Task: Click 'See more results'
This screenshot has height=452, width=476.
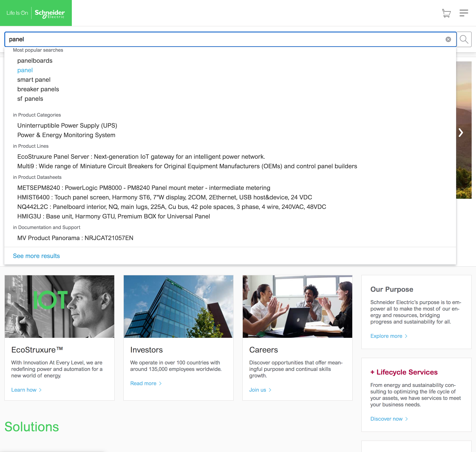Action: (x=36, y=256)
